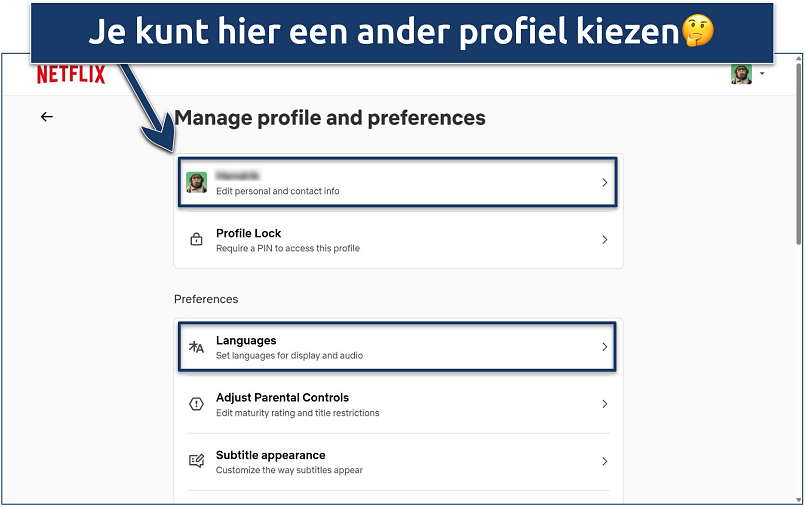Open account menu dropdown caret
The height and width of the screenshot is (507, 806).
point(762,74)
